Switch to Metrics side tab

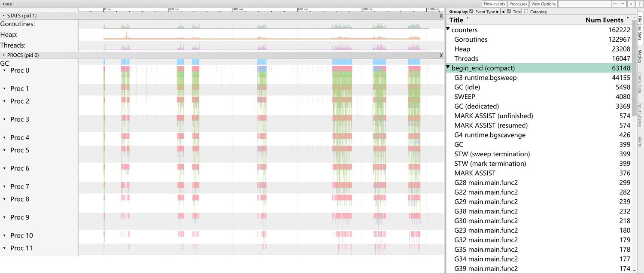tap(640, 56)
